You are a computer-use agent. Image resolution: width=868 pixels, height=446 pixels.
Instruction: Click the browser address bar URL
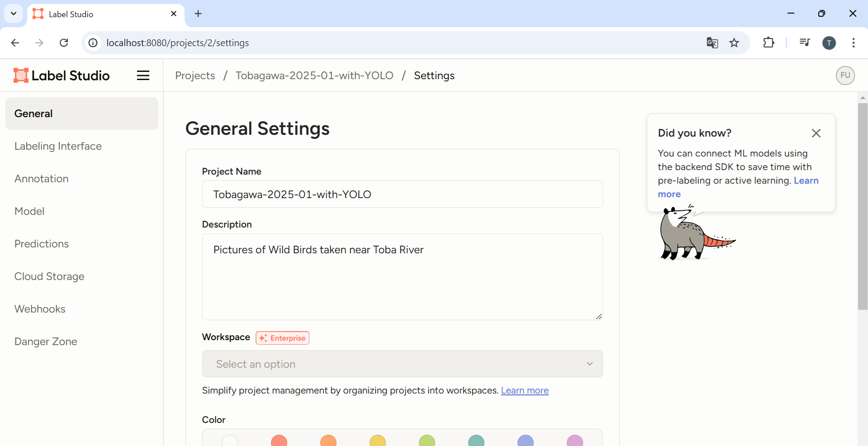(x=178, y=43)
